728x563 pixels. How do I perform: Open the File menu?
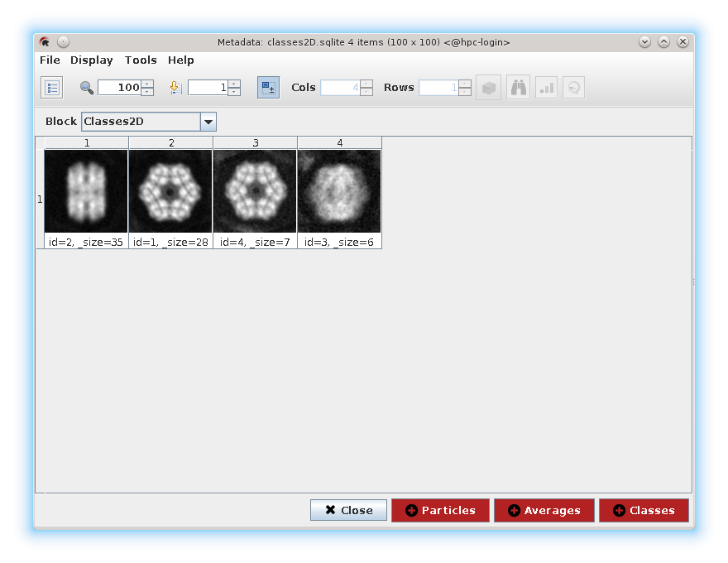click(50, 60)
